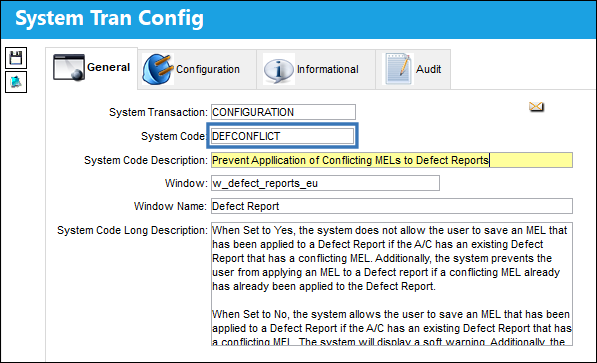Click the System Transaction label

click(x=158, y=112)
